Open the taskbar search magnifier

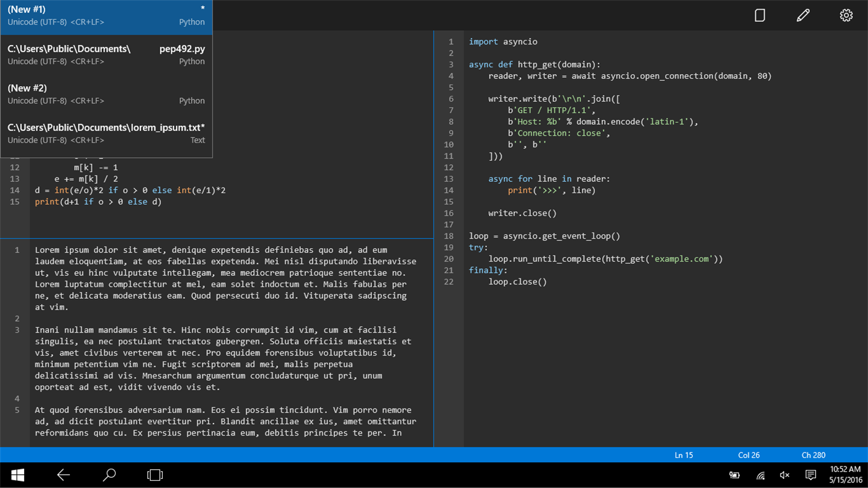[x=109, y=475]
